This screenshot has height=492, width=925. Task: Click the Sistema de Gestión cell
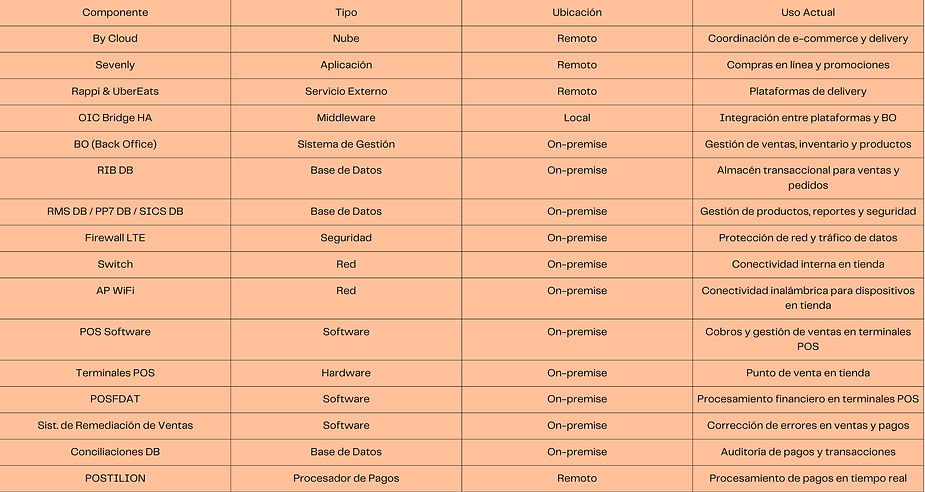click(346, 145)
